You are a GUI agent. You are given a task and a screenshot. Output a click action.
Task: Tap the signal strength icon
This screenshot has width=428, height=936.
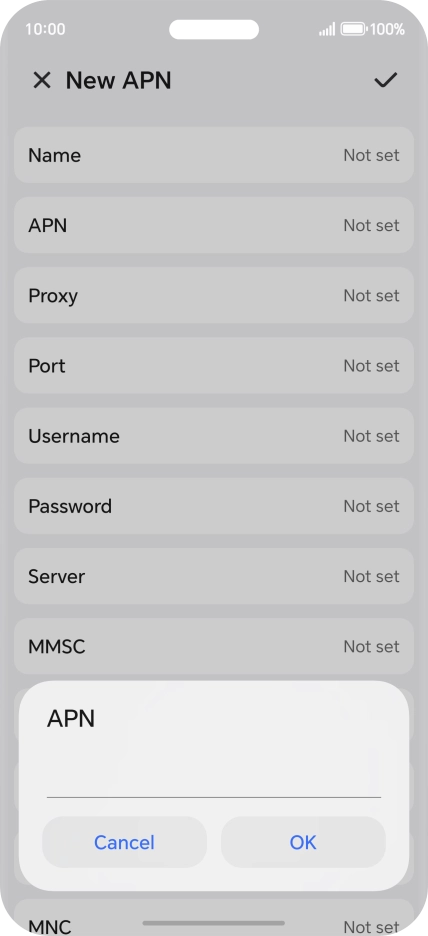[327, 29]
